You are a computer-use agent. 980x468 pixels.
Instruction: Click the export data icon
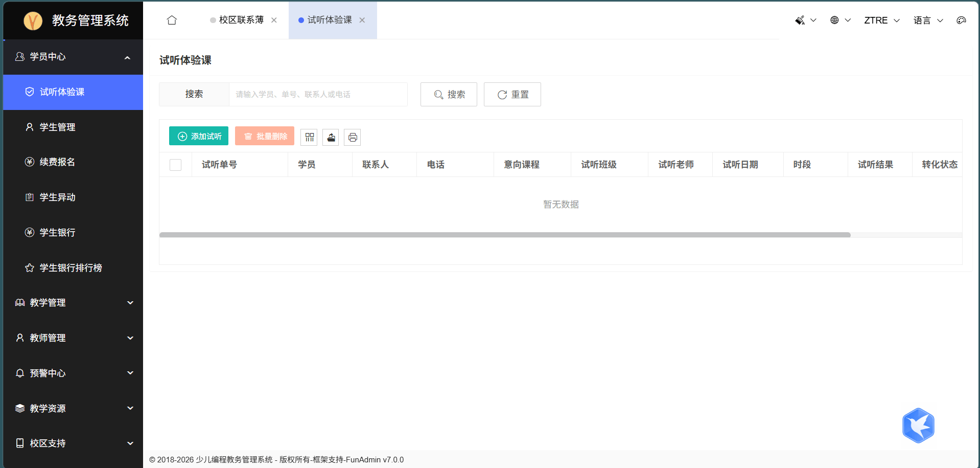coord(331,137)
